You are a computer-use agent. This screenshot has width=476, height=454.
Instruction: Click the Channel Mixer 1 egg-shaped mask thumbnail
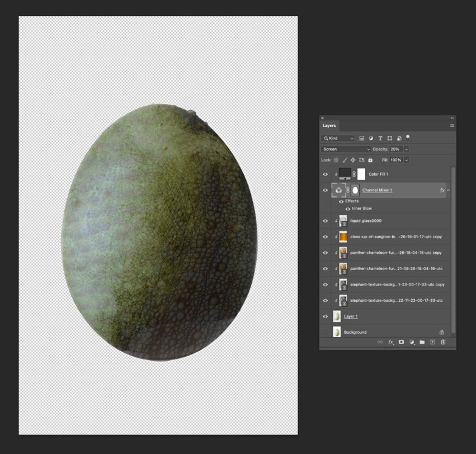(355, 190)
